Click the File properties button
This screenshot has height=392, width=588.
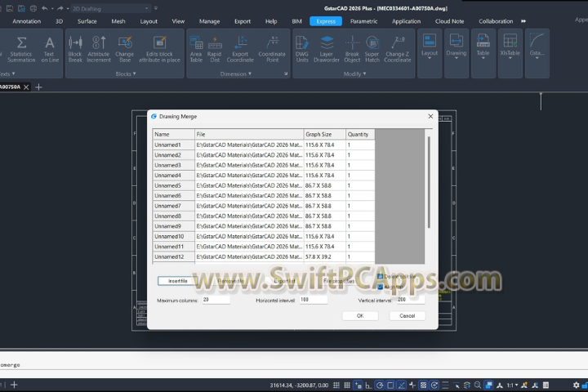[x=339, y=281]
